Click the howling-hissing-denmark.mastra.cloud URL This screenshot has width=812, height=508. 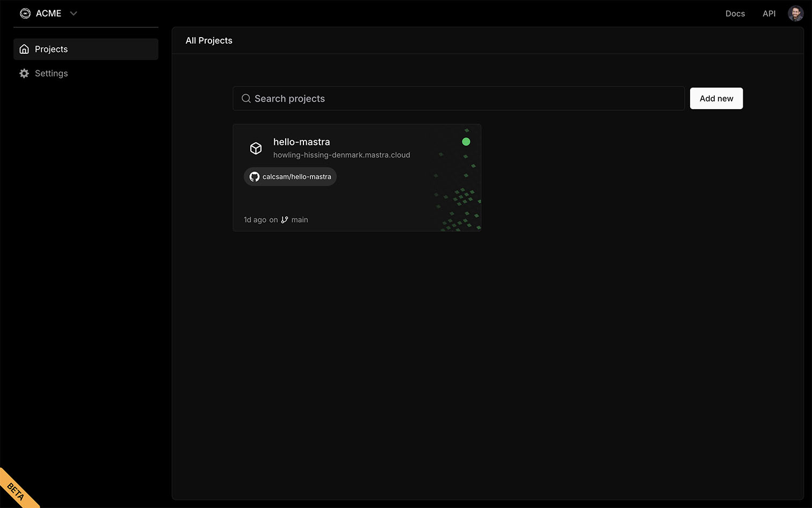pyautogui.click(x=342, y=155)
